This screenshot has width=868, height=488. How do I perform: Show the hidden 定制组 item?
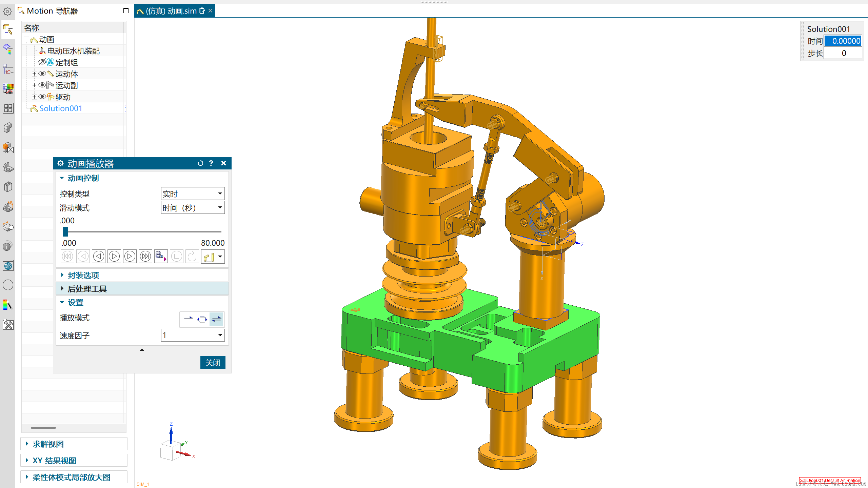coord(42,62)
